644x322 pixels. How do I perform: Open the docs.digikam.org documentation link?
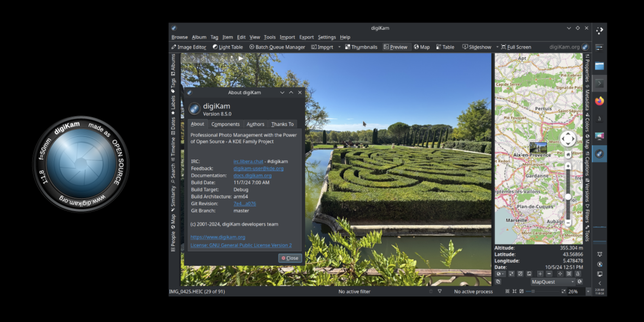[253, 175]
